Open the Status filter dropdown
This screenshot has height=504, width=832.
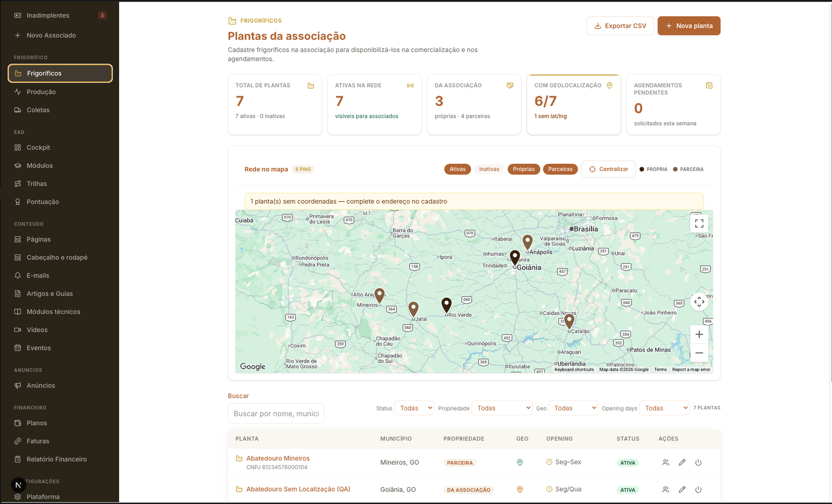414,408
